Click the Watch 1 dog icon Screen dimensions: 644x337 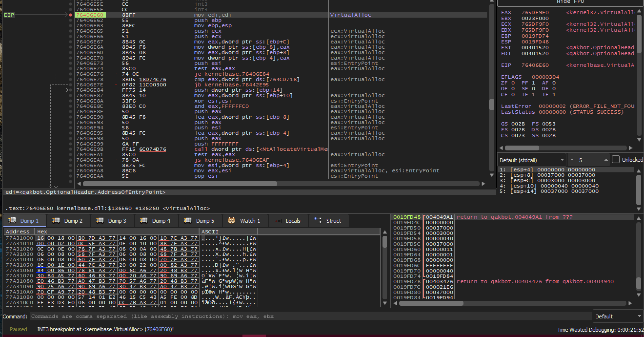pyautogui.click(x=231, y=220)
